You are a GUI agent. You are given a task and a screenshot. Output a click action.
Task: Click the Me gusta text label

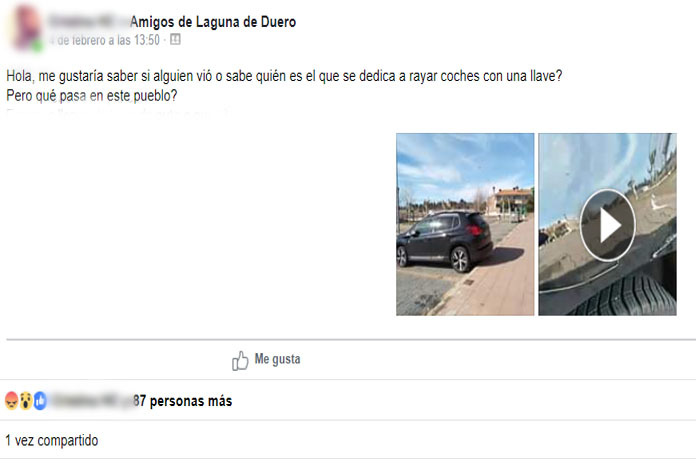[277, 359]
